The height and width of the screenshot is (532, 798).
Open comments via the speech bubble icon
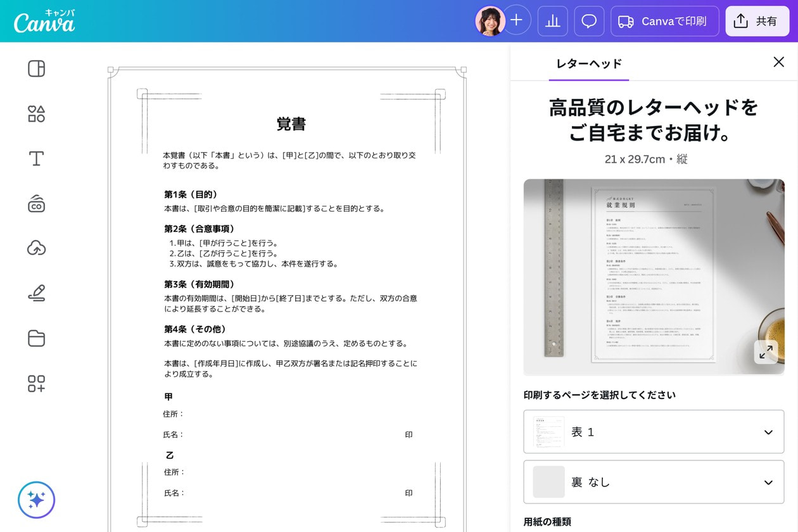(x=589, y=21)
